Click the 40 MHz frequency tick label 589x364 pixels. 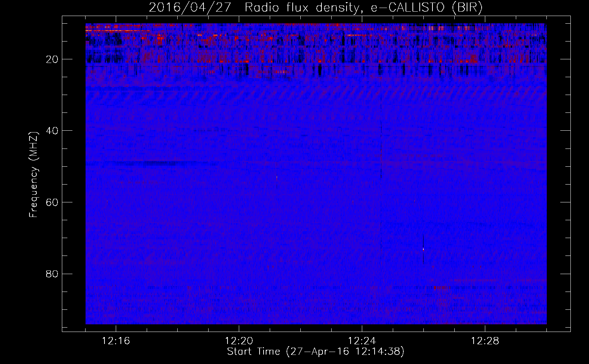[52, 131]
